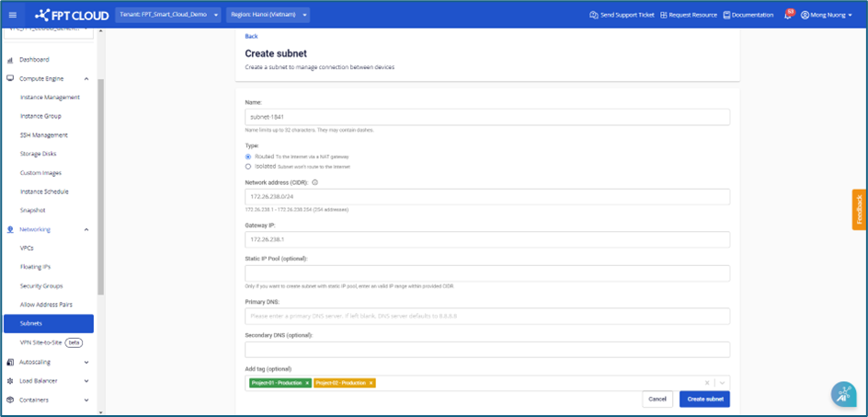Click the Back link
Screen dimensions: 868x417
pyautogui.click(x=251, y=36)
